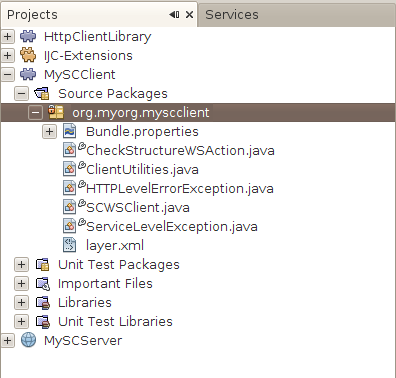Click the MySCServer globe icon
This screenshot has height=378, width=396.
[x=28, y=340]
